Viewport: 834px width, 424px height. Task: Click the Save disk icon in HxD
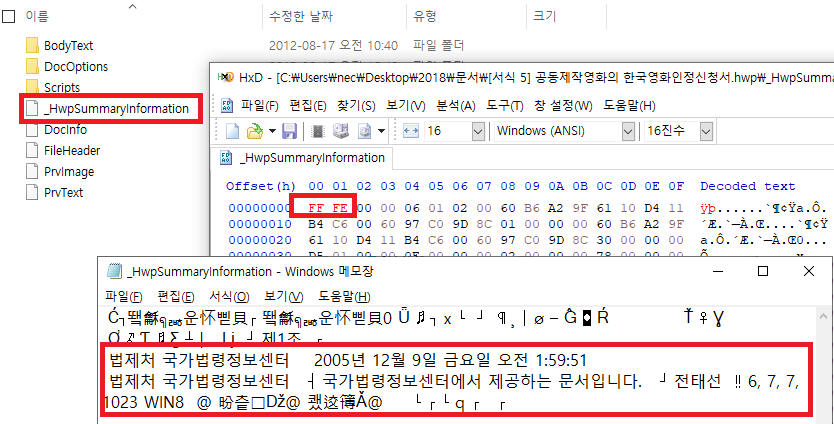[x=288, y=131]
